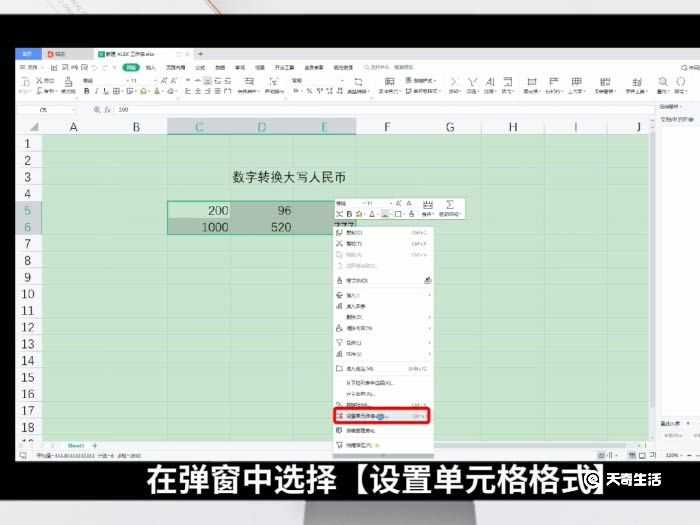The height and width of the screenshot is (525, 700).
Task: Click the AutoSum sigma in mini toolbar
Action: (450, 204)
